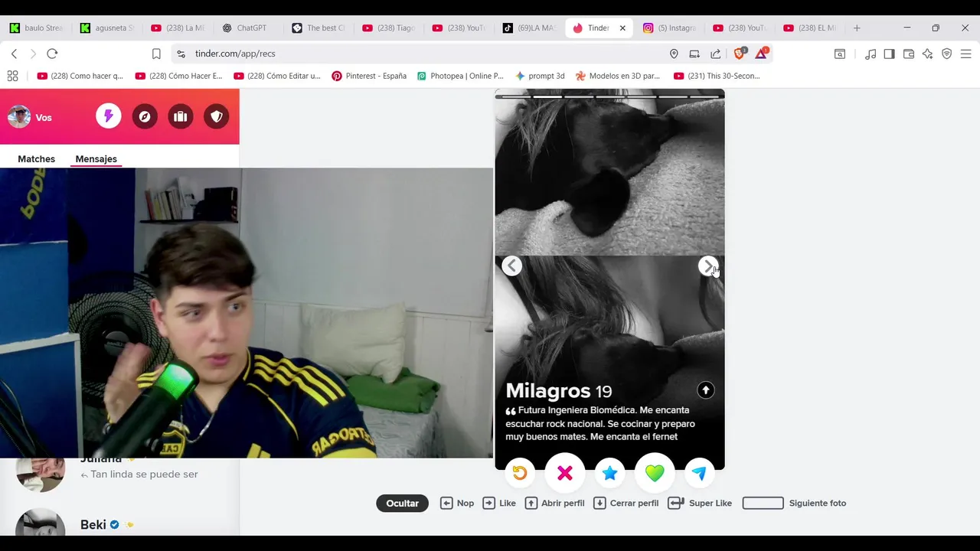The height and width of the screenshot is (551, 980).
Task: Switch to the Matches tab
Action: point(36,159)
